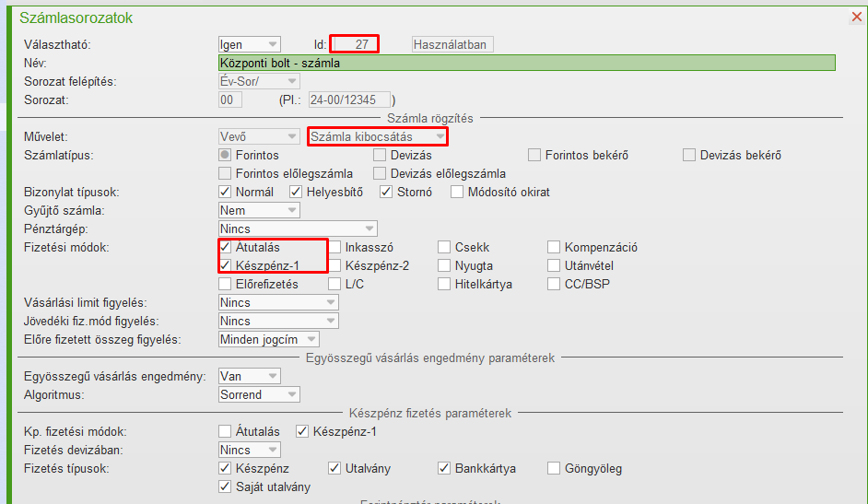Open the Pénztárgép dropdown
This screenshot has height=504, width=868.
tap(298, 229)
